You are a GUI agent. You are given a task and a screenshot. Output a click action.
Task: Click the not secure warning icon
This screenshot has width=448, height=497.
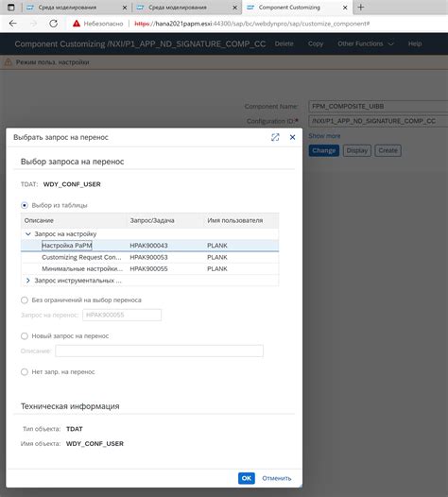click(77, 24)
